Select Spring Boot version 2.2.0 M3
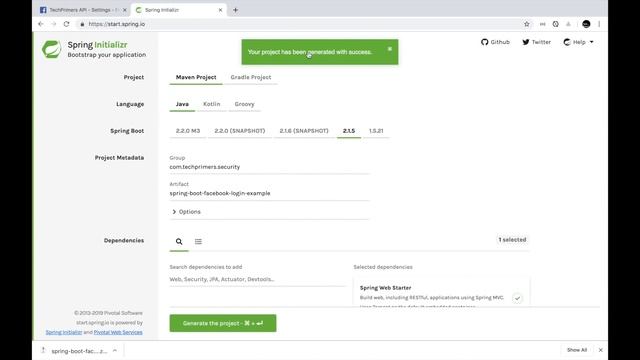This screenshot has height=360, width=640. [188, 131]
